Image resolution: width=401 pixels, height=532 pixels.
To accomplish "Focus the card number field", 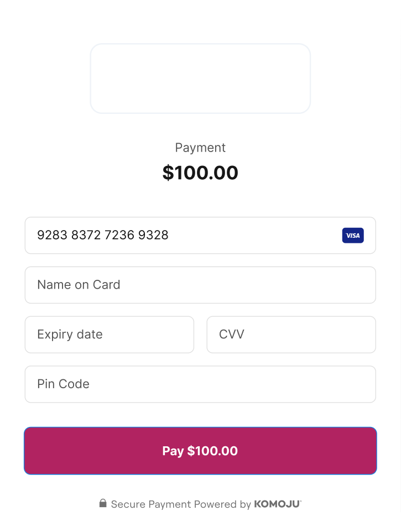I will (200, 236).
